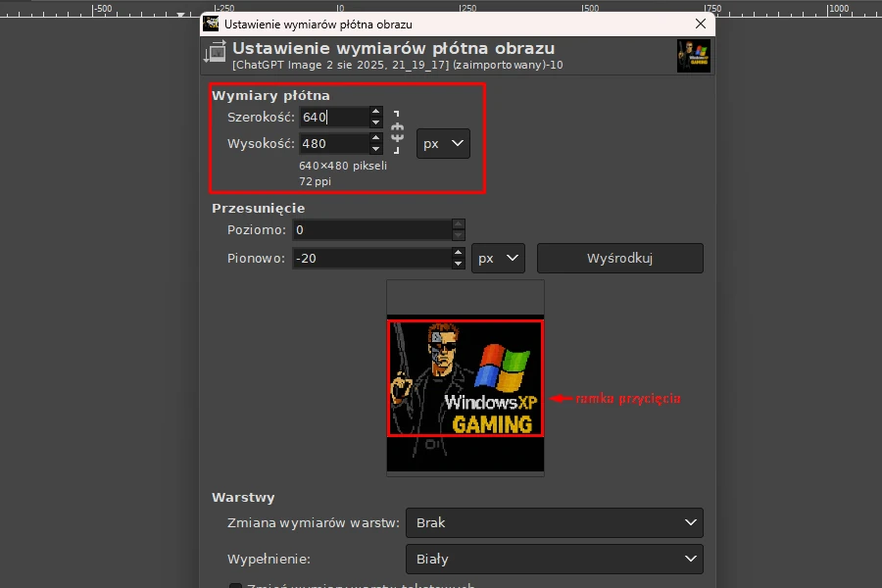Screen dimensions: 882x588
Task: Open the canvas size px unit dropdown
Action: coord(443,143)
